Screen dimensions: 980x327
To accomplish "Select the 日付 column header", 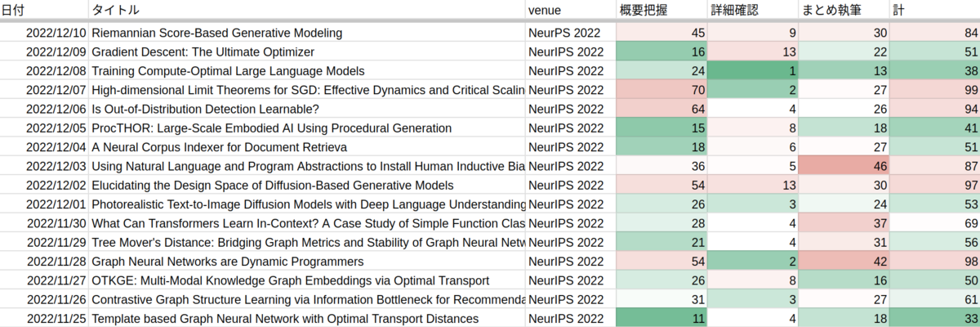I will pyautogui.click(x=44, y=9).
